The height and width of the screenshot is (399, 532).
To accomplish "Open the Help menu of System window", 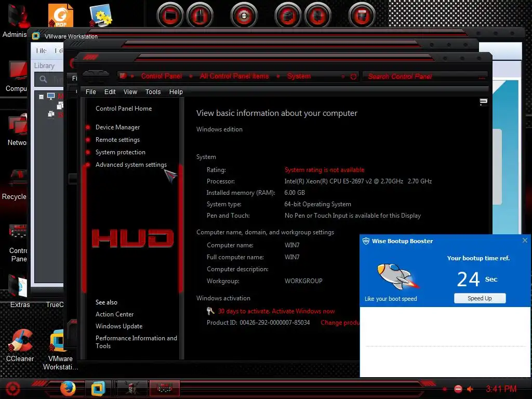I will pyautogui.click(x=176, y=92).
